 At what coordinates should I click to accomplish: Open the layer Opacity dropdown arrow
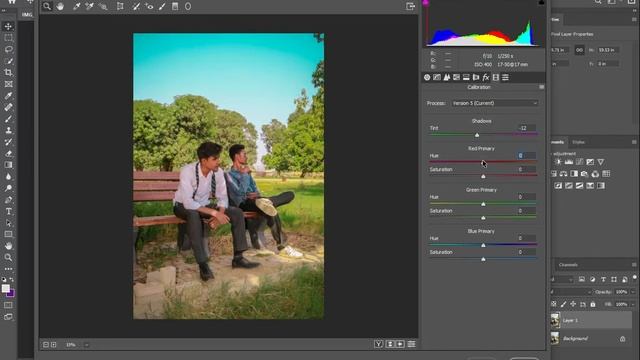[633, 292]
